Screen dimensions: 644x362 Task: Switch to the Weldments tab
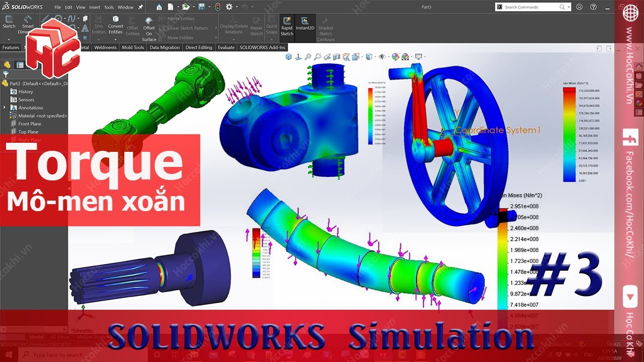tap(105, 47)
